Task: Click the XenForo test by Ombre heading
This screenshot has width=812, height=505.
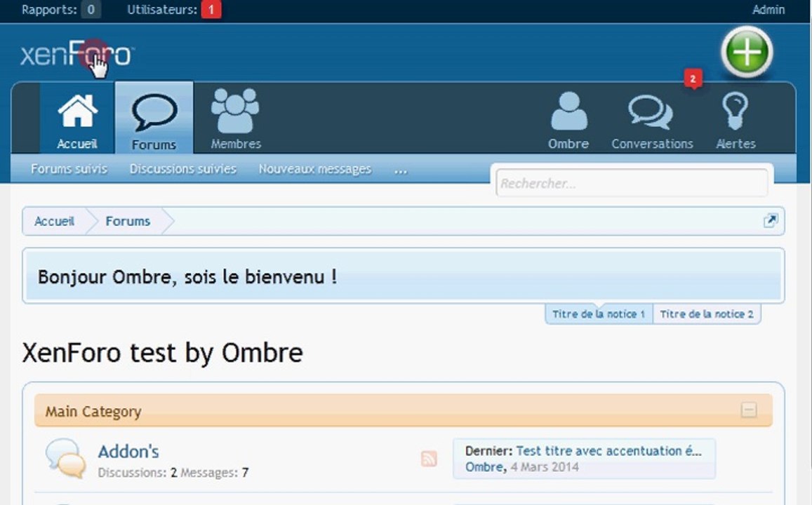Action: [162, 353]
